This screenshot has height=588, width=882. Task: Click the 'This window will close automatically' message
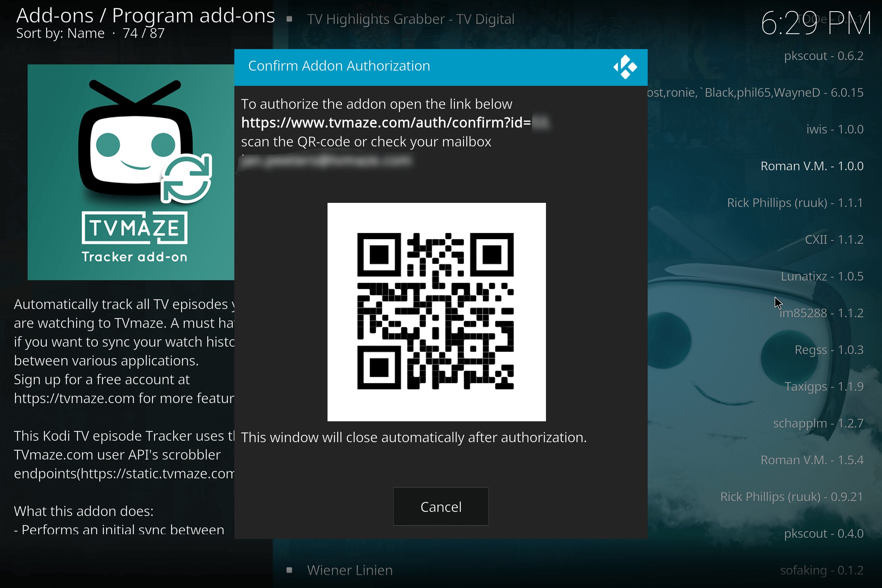coord(414,437)
